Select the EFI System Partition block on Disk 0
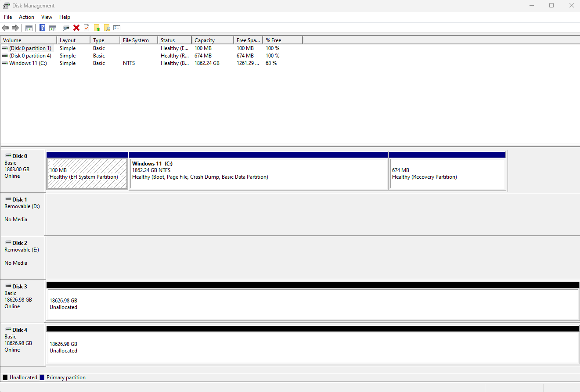Screen dimensions: 580x392 click(87, 174)
